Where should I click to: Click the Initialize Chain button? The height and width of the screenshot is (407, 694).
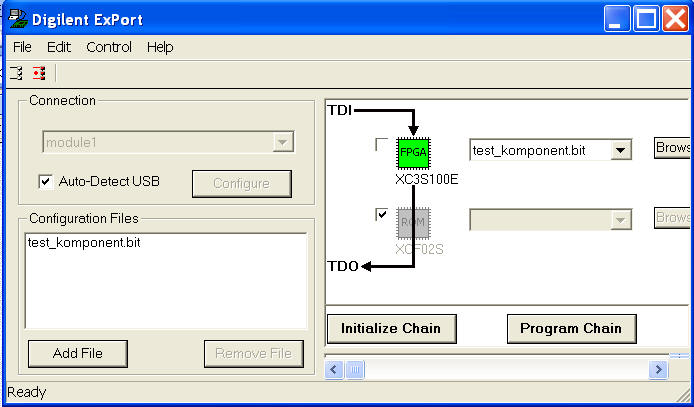point(391,329)
